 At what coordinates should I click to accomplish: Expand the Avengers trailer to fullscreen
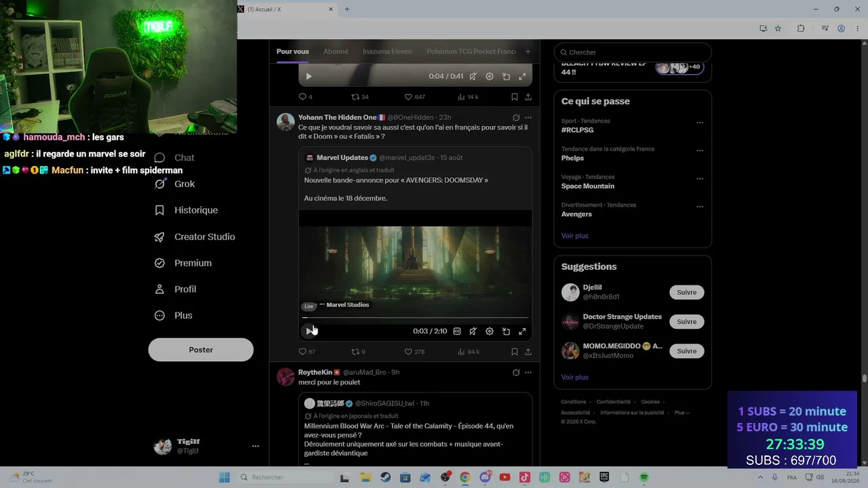(x=522, y=331)
